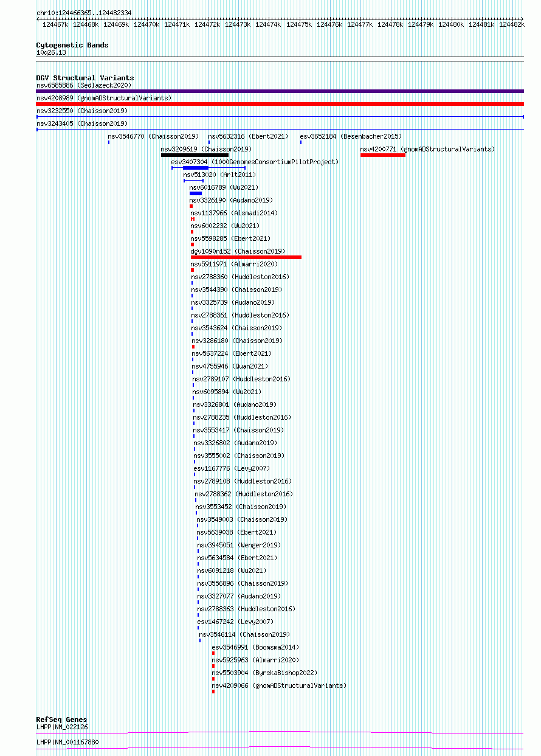
Task: Click the 10q26.13 cytogenetic band label
Action: pyautogui.click(x=52, y=53)
